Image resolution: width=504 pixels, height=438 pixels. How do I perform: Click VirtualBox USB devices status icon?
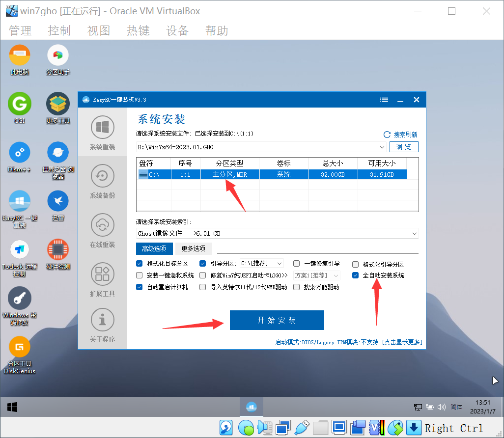[x=302, y=428]
